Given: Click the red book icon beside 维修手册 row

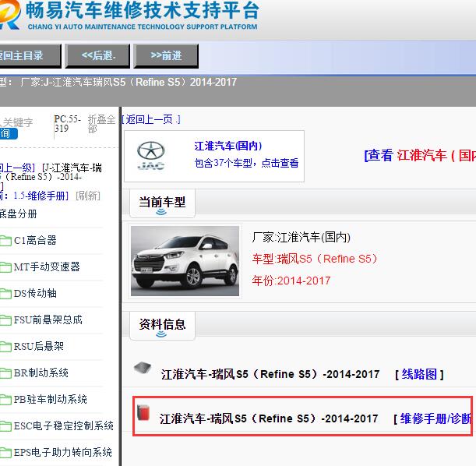Looking at the screenshot, I should (143, 412).
